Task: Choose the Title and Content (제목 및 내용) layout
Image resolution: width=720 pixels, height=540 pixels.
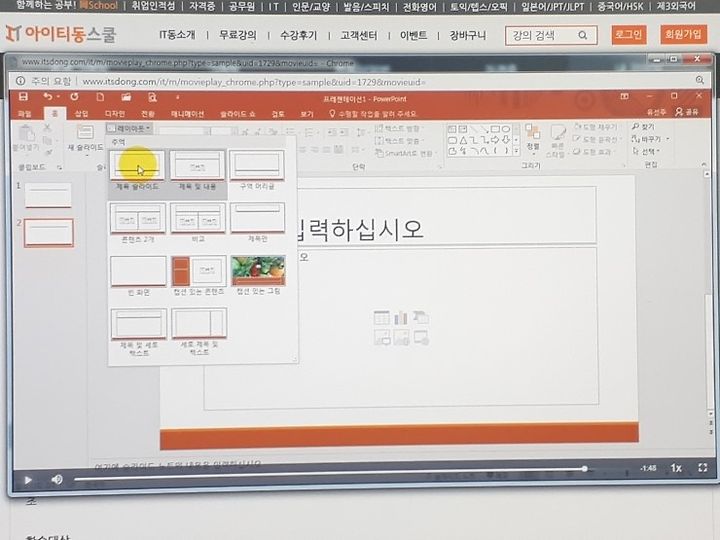Action: [197, 170]
